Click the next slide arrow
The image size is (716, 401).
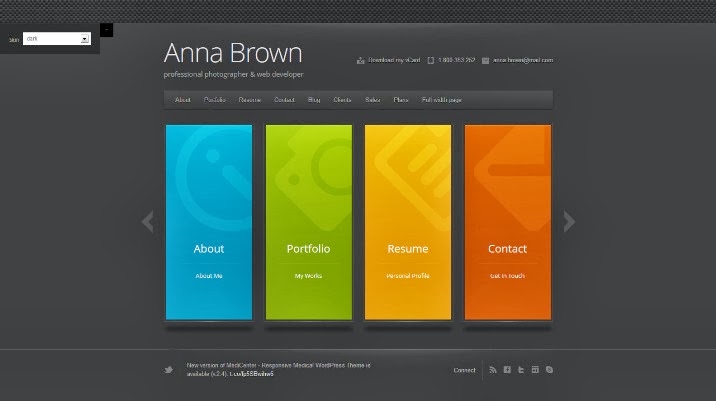click(x=569, y=222)
